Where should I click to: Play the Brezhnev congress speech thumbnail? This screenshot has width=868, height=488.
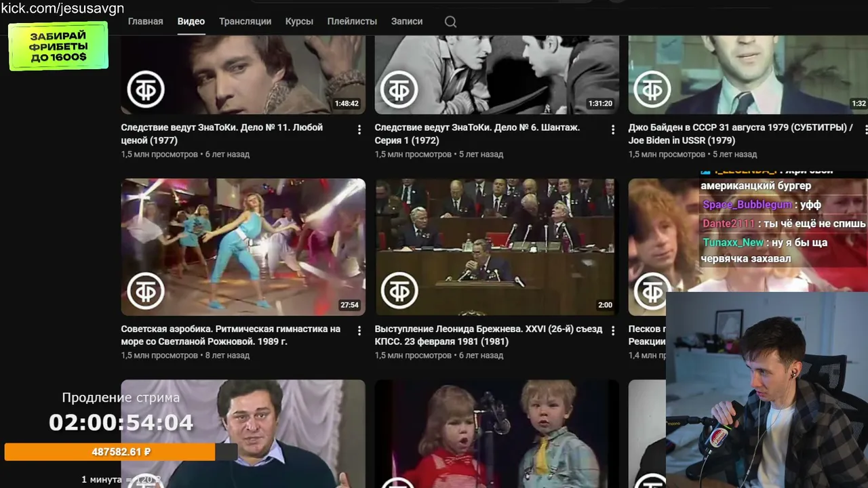coord(496,247)
